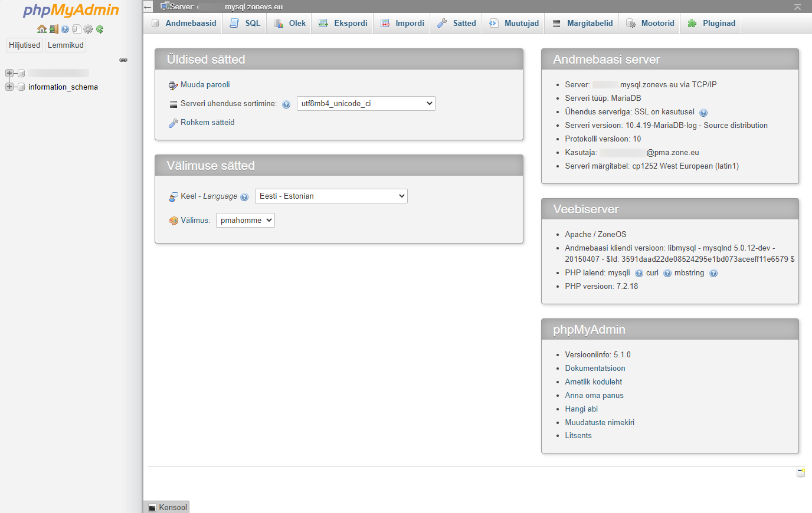The width and height of the screenshot is (812, 513).
Task: Collapse the top bar using upper-right arrow icon
Action: (797, 7)
